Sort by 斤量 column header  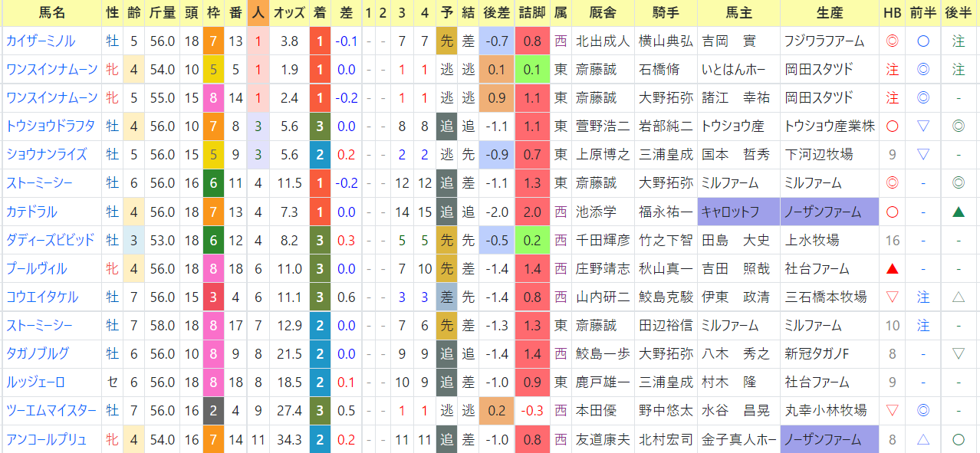coord(162,13)
